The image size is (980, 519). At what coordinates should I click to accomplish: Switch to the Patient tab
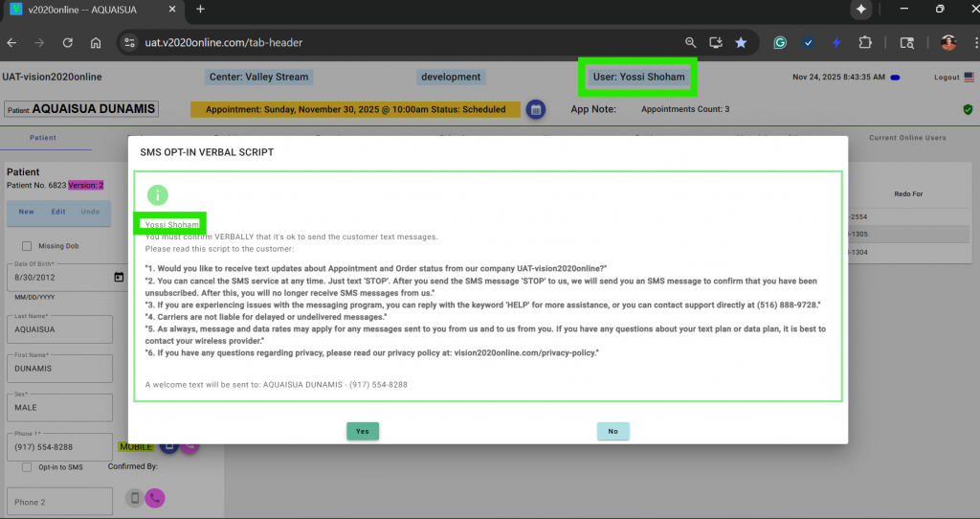tap(43, 138)
